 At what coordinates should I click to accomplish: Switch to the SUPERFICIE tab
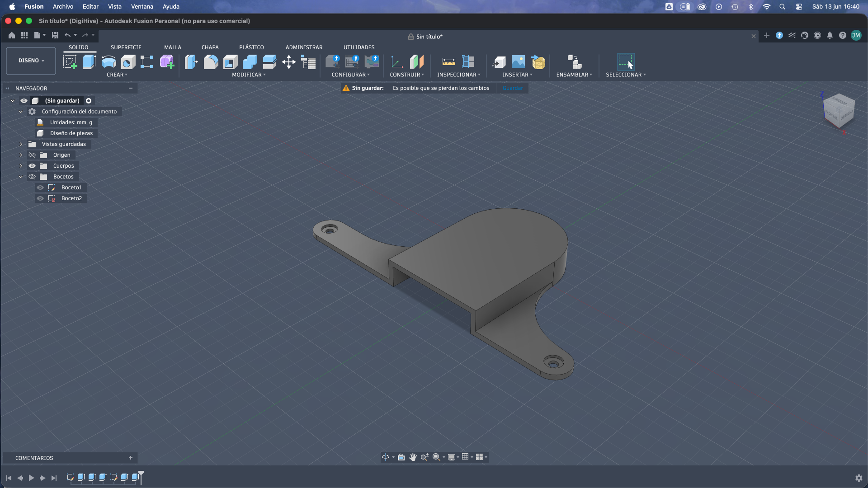coord(126,47)
